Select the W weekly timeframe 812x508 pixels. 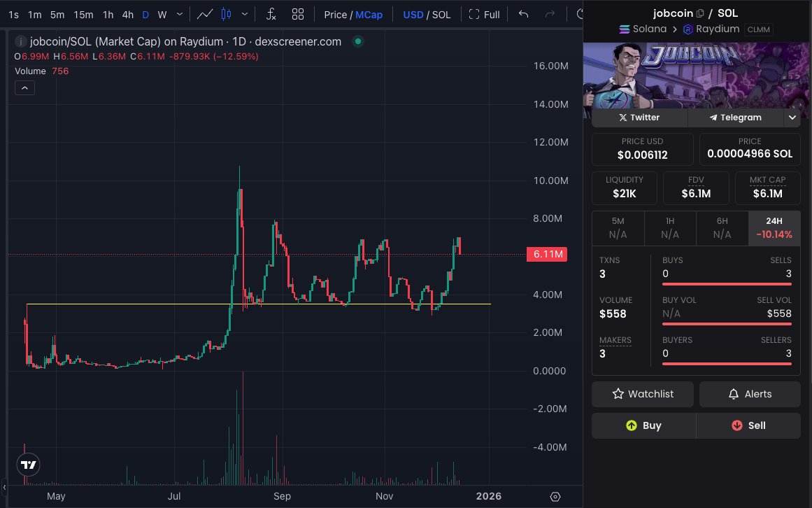pos(162,15)
